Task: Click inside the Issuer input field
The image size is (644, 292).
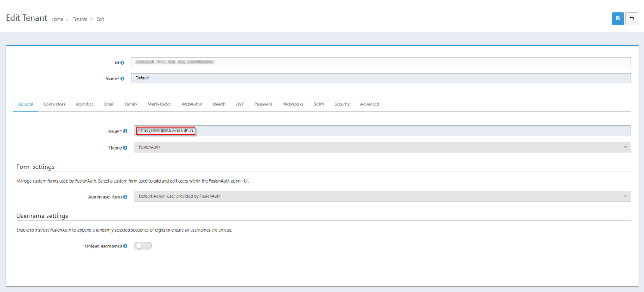Action: 165,130
